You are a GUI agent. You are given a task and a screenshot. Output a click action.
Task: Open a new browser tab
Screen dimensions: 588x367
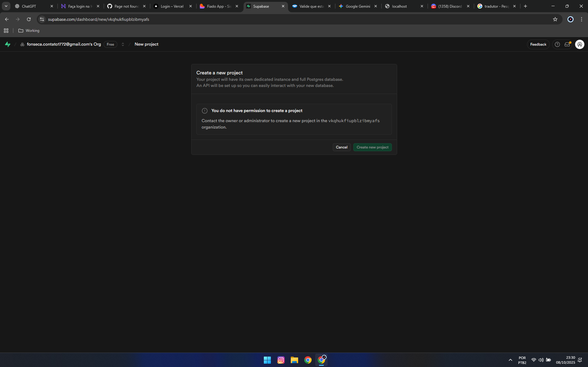coord(525,6)
